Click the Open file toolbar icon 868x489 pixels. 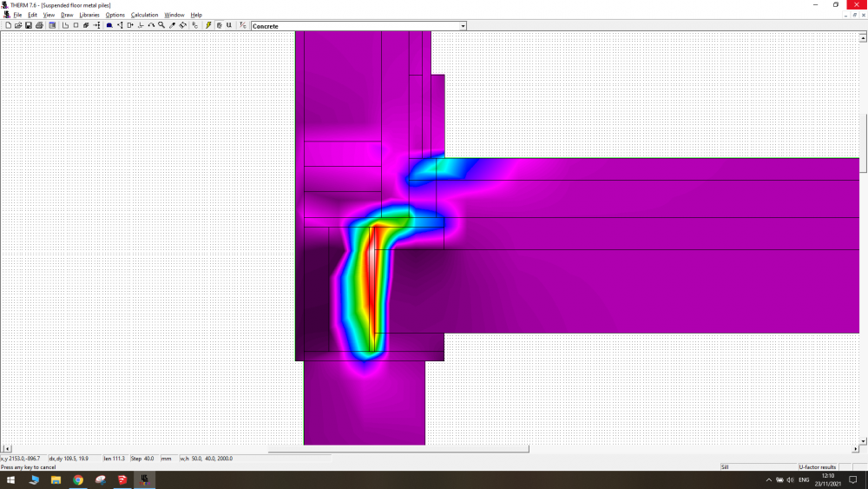click(x=18, y=25)
